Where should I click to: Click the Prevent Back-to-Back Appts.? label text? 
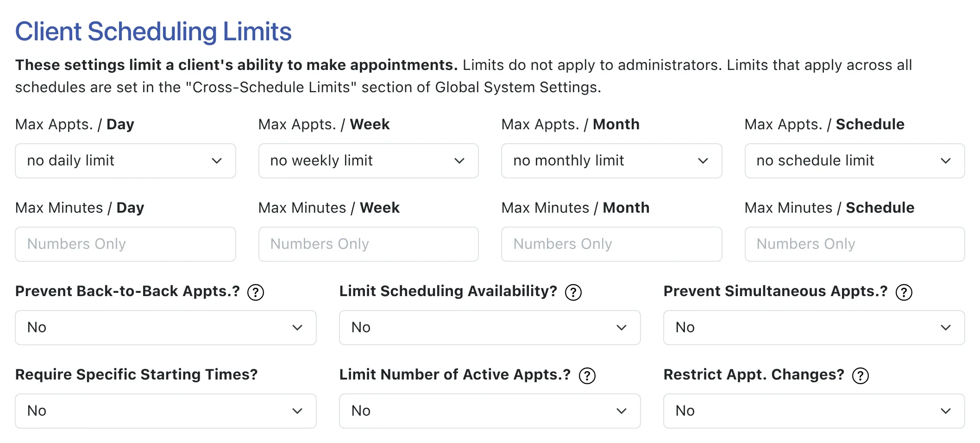pyautogui.click(x=128, y=291)
